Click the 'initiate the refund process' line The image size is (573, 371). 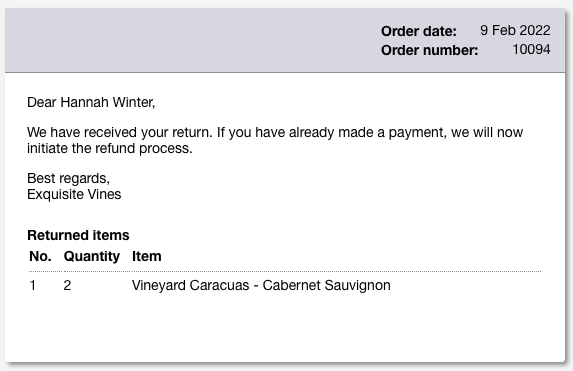coord(110,148)
